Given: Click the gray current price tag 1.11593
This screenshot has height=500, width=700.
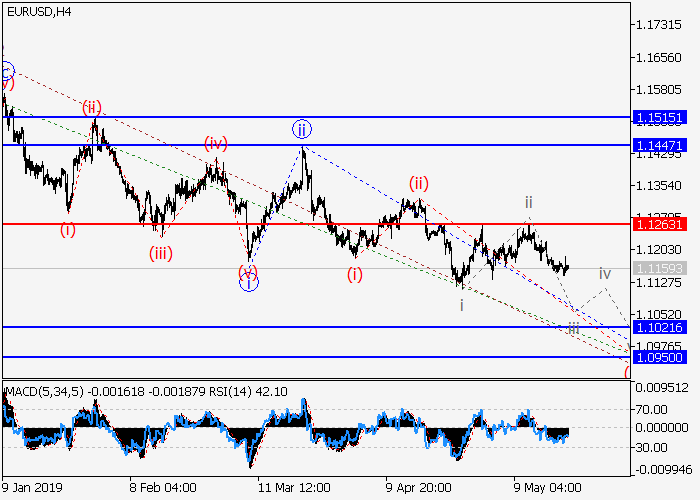Looking at the screenshot, I should coord(659,269).
